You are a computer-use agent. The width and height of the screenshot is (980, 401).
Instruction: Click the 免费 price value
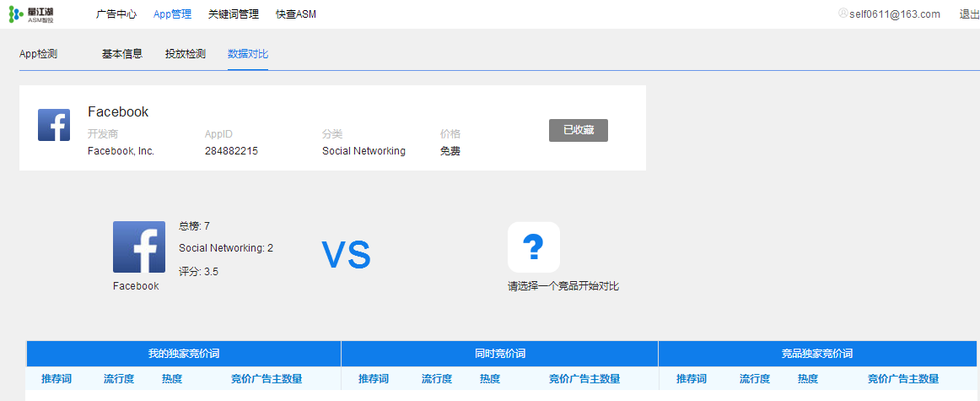tap(450, 151)
